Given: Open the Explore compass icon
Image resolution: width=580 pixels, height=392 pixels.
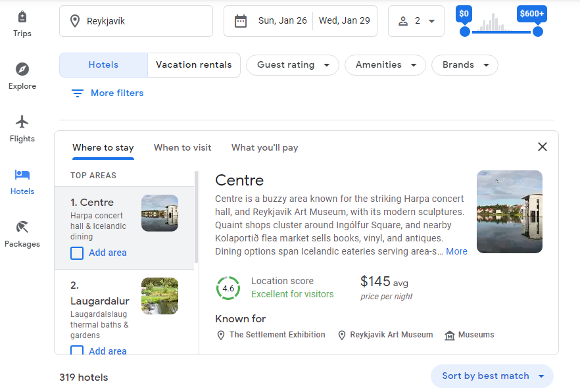Looking at the screenshot, I should pyautogui.click(x=22, y=69).
